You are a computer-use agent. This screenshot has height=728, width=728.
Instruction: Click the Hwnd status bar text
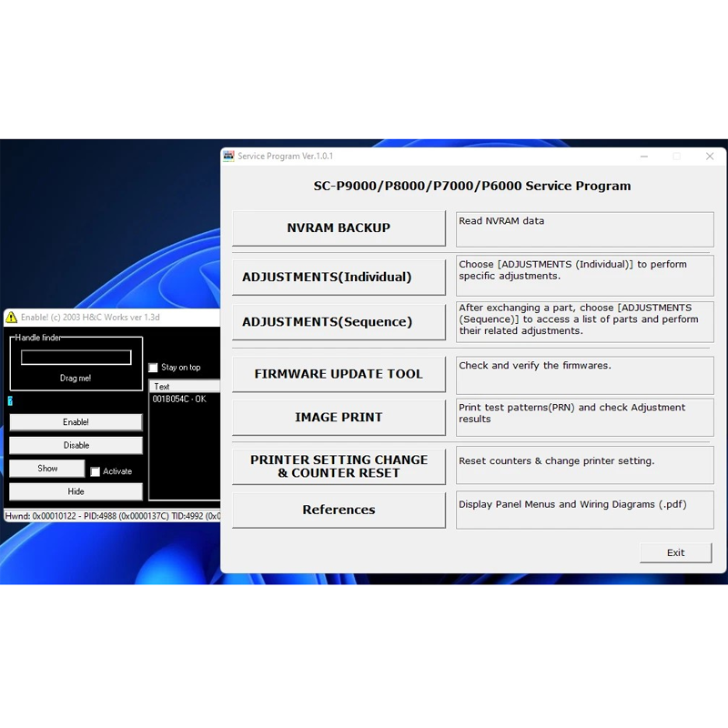112,516
